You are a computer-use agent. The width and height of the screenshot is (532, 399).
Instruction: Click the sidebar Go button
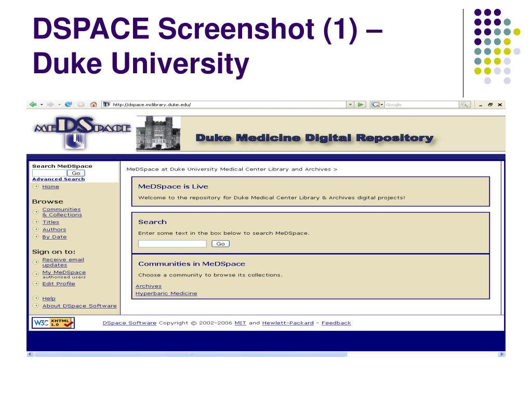(76, 173)
